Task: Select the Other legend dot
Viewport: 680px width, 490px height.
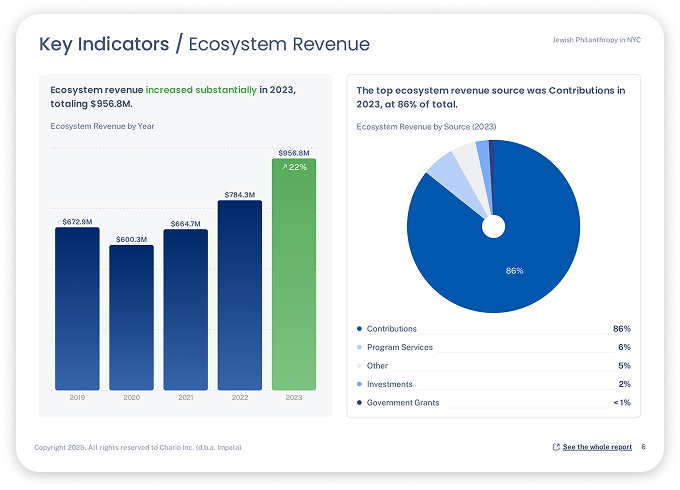Action: pos(360,366)
